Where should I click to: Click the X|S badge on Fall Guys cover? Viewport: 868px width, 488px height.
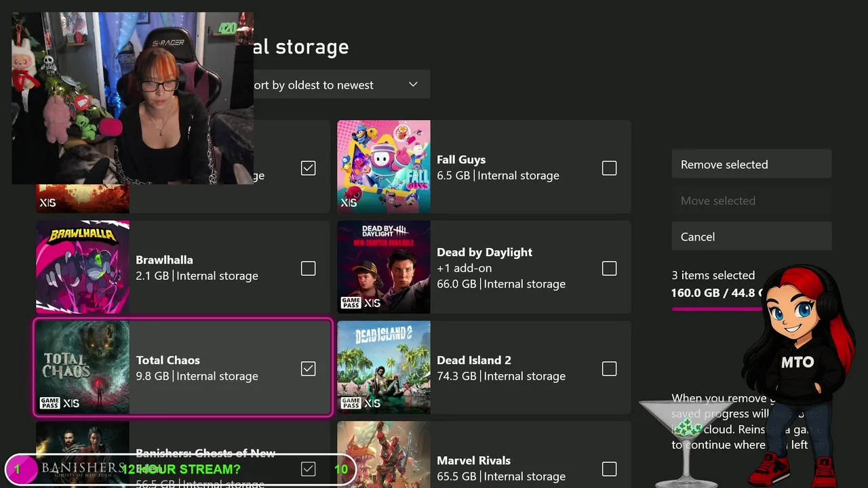349,203
